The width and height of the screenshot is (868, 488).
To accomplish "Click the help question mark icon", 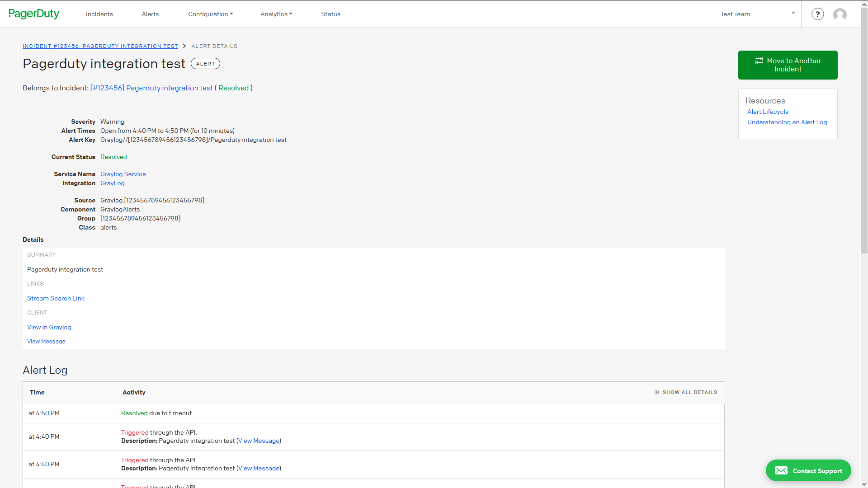I will [x=817, y=14].
